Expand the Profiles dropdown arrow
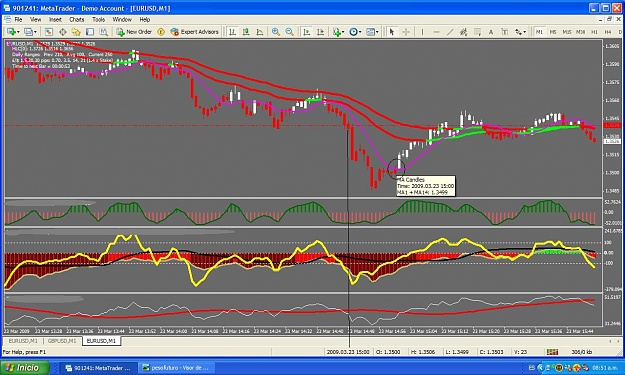 (35, 32)
